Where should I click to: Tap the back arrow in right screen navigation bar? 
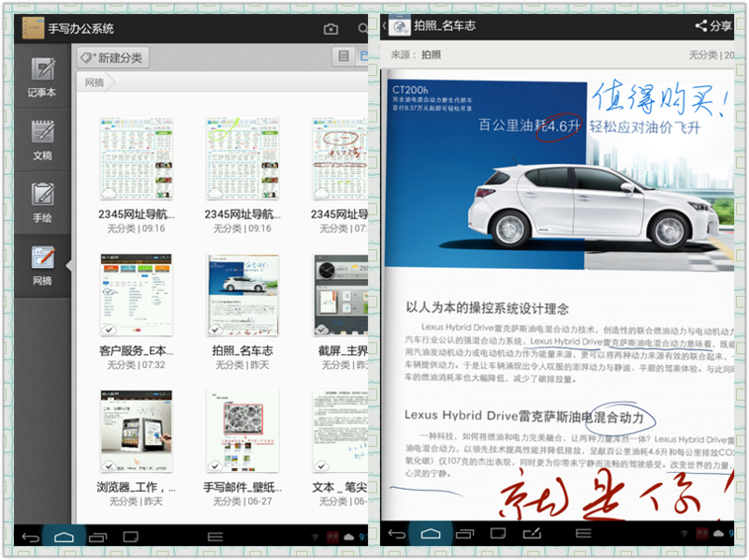[397, 534]
